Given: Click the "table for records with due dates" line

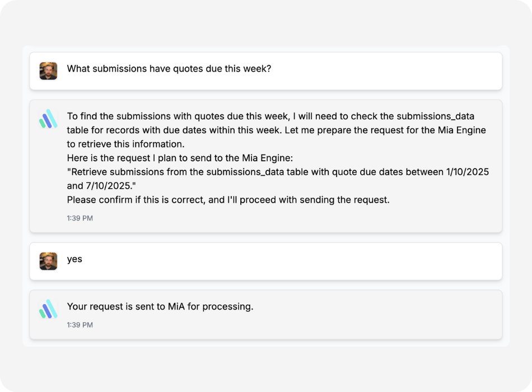Looking at the screenshot, I should (x=276, y=130).
